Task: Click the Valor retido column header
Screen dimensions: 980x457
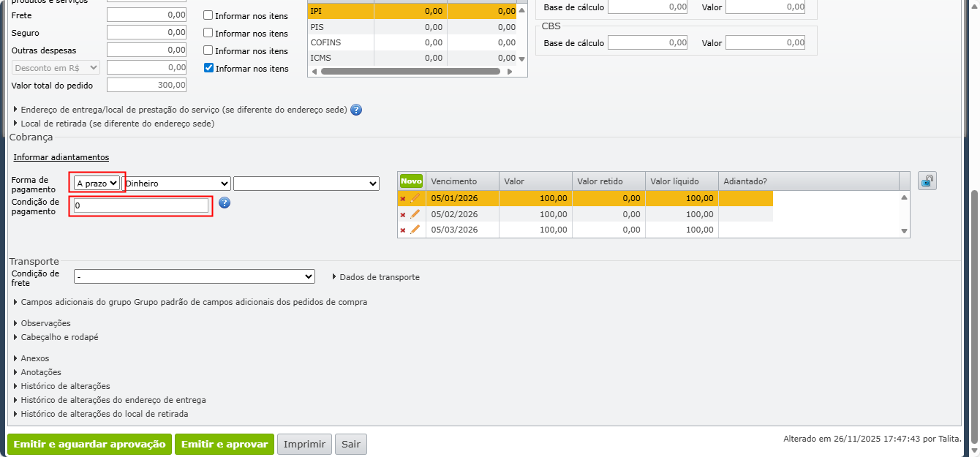Action: (608, 181)
